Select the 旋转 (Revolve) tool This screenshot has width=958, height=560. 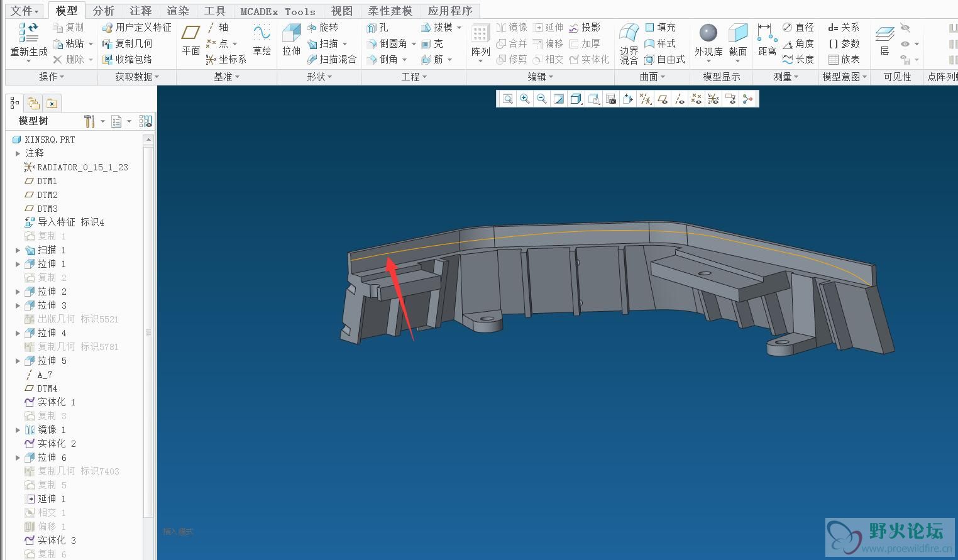click(x=322, y=28)
